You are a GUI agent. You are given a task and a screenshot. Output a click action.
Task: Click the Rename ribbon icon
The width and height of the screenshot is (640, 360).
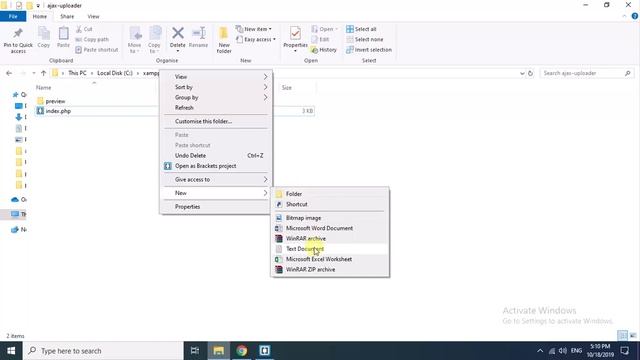point(199,33)
